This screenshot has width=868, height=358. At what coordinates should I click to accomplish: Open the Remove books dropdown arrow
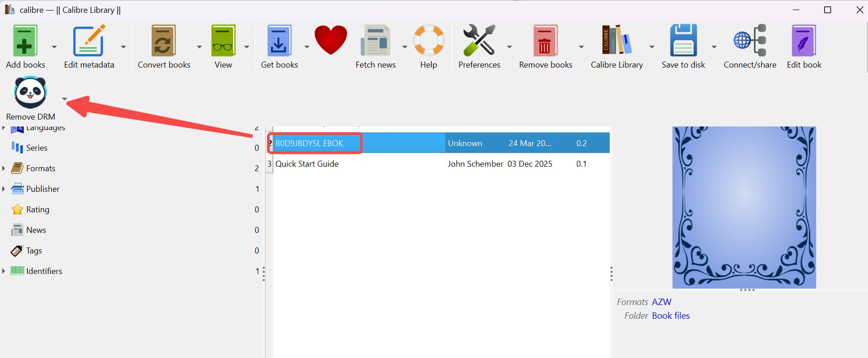coord(581,47)
